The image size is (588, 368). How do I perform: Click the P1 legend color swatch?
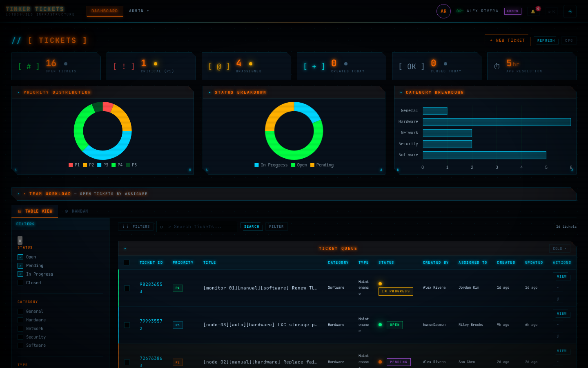tap(71, 165)
